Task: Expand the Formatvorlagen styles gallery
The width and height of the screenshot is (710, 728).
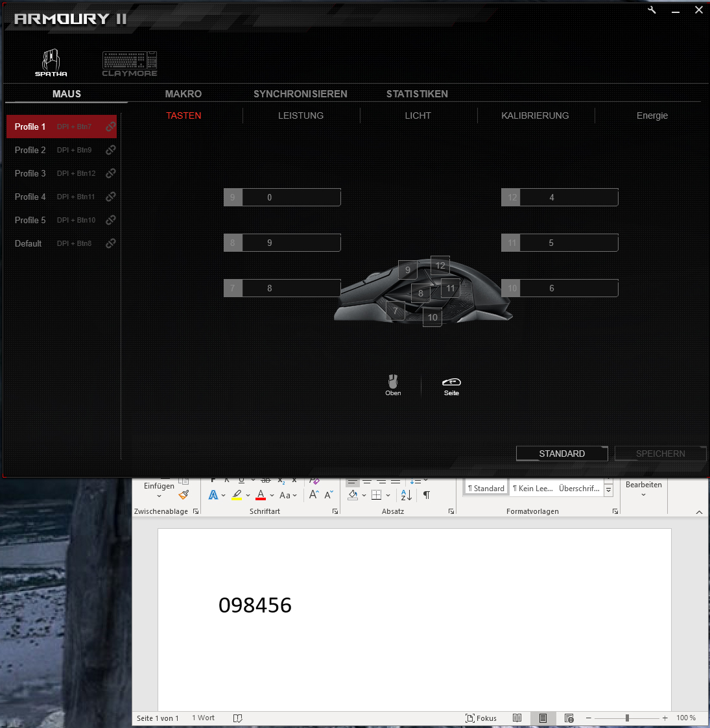Action: coord(608,490)
